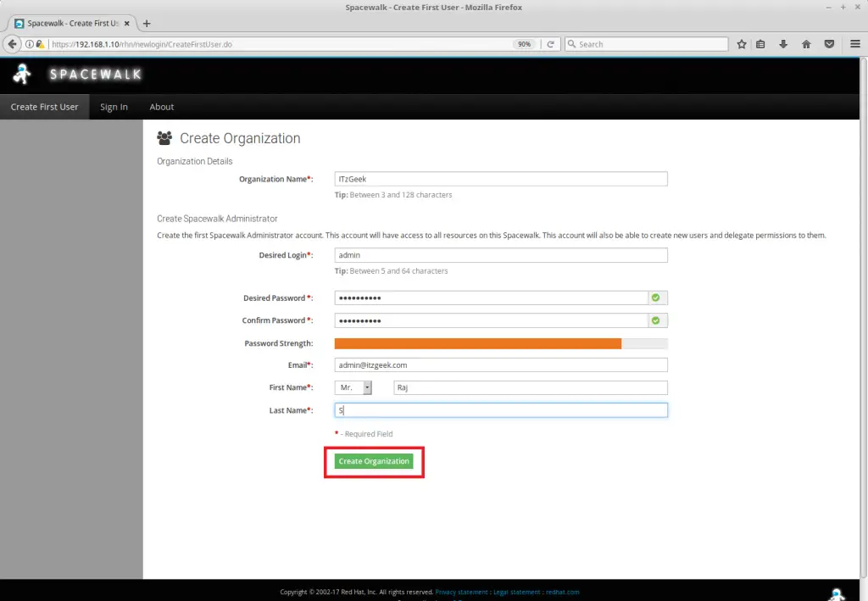The image size is (868, 601).
Task: Click the Firefox home icon
Action: point(806,44)
